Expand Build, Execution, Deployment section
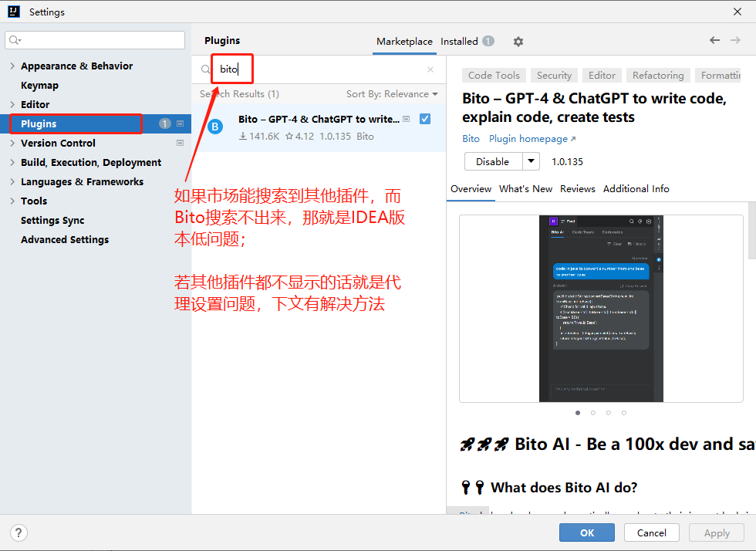Viewport: 756px width, 551px height. (12, 162)
